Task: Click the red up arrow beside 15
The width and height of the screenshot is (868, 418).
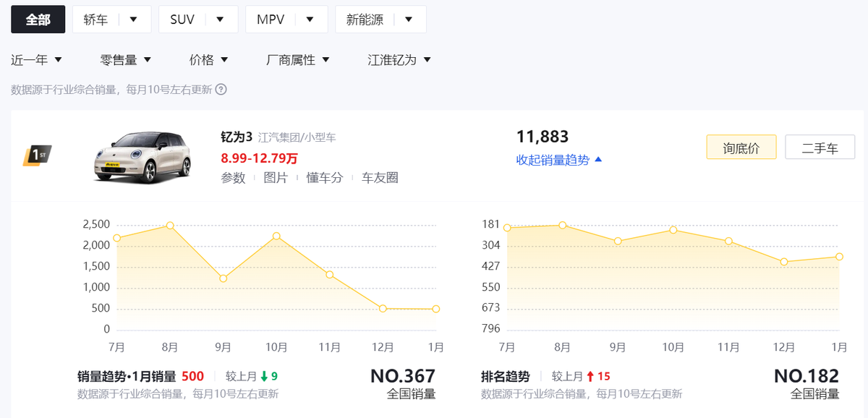Action: click(x=590, y=376)
